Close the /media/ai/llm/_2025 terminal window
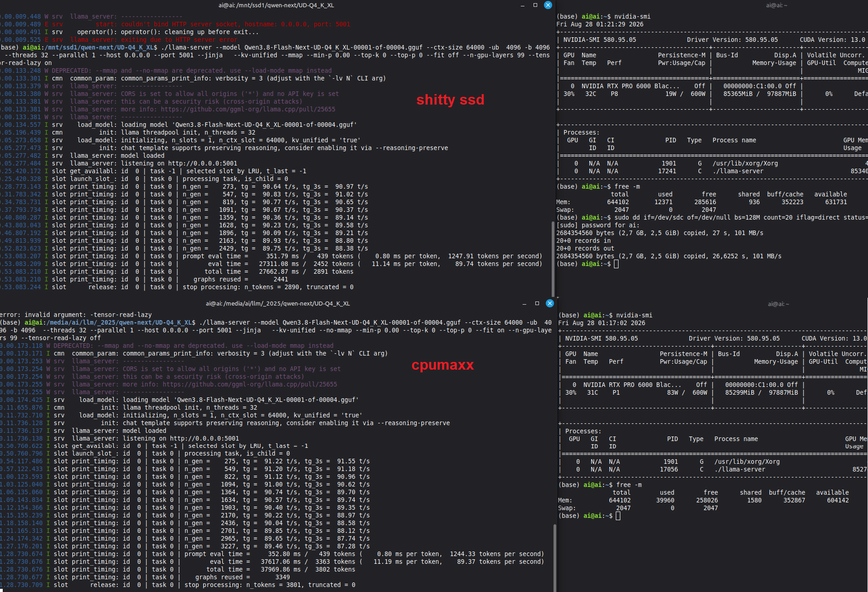868x592 pixels. (550, 303)
